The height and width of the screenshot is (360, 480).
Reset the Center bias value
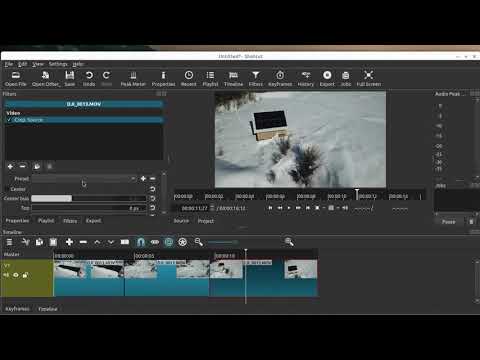[x=153, y=198]
